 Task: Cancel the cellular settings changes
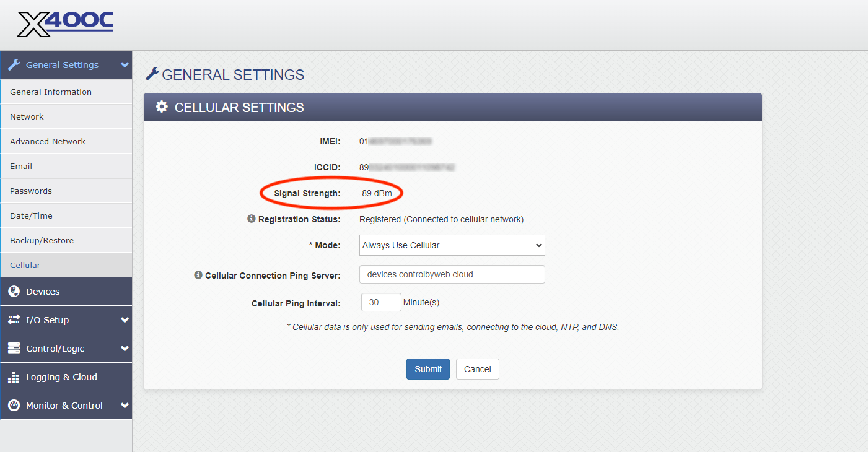[477, 368]
